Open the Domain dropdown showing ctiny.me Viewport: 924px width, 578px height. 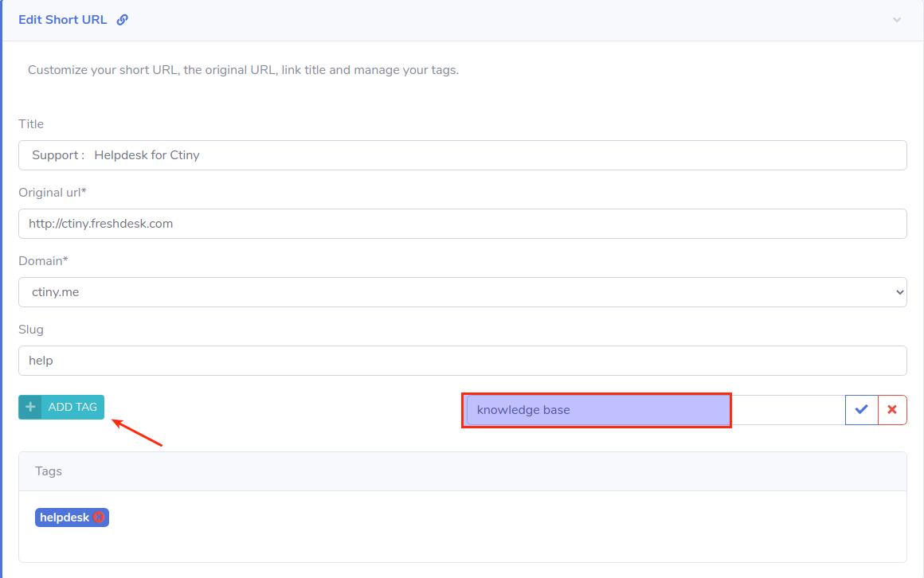pyautogui.click(x=463, y=292)
